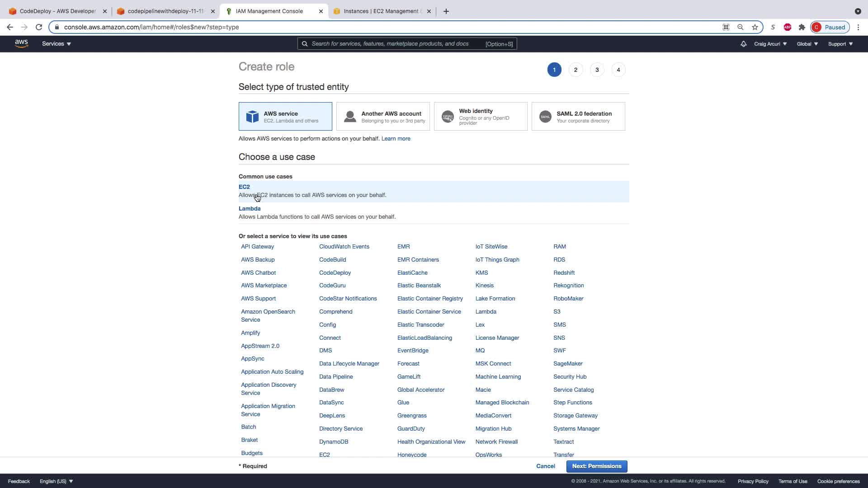Expand the Global region dropdown
Viewport: 868px width, 488px height.
(x=807, y=44)
